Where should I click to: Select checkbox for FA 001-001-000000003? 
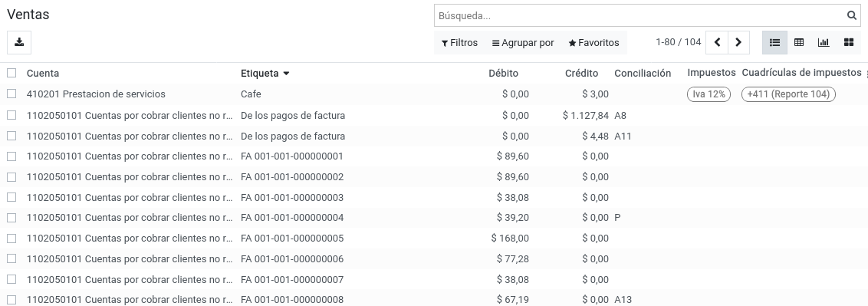click(12, 197)
